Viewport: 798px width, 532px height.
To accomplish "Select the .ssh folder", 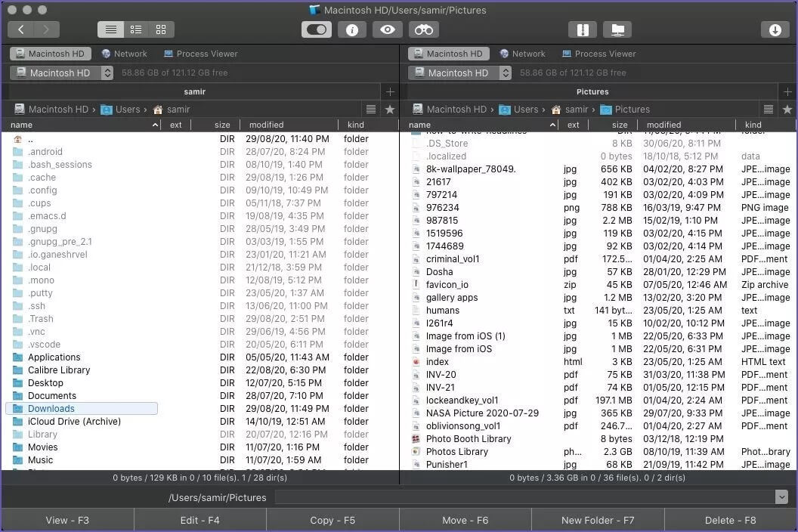I will click(36, 305).
